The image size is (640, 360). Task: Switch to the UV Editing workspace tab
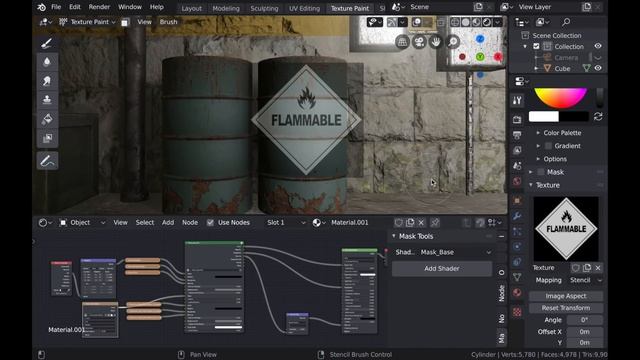click(304, 8)
